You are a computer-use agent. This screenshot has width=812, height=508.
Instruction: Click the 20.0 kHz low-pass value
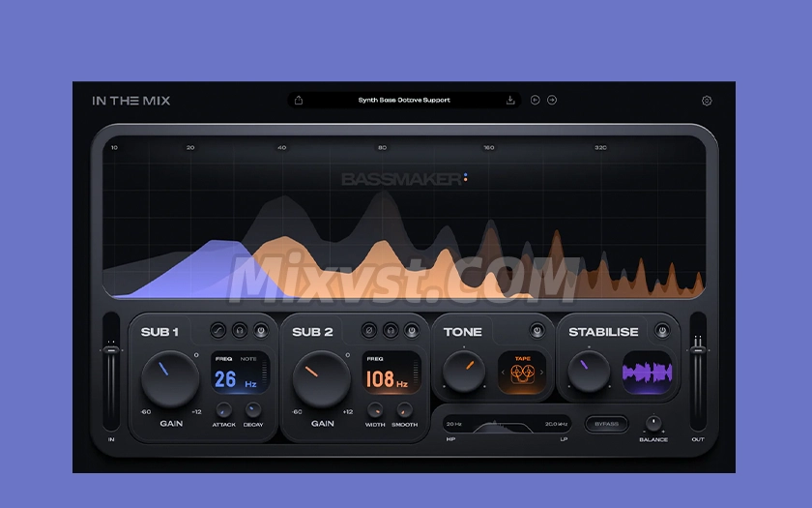coord(556,424)
